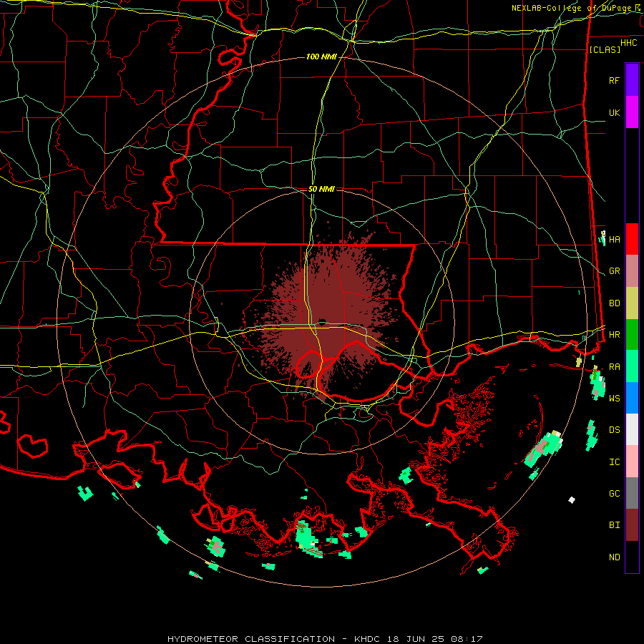Click the BD legend label text
This screenshot has height=644, width=644.
coord(614,303)
